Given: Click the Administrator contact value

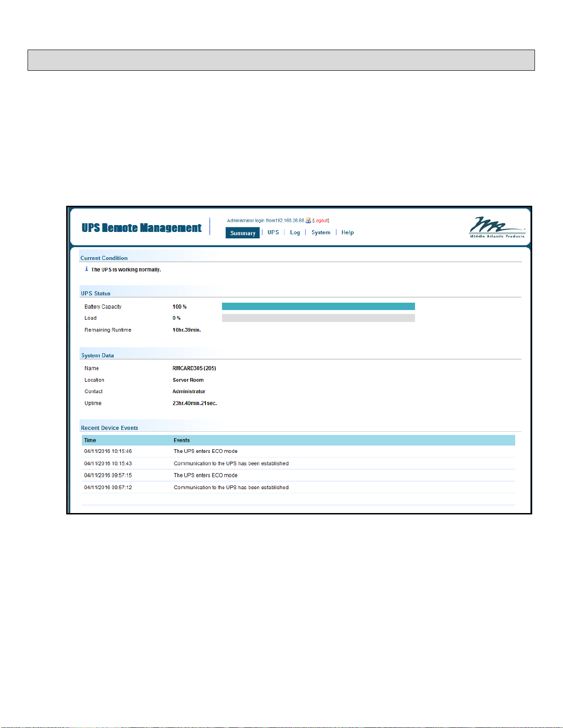Looking at the screenshot, I should pyautogui.click(x=189, y=391).
